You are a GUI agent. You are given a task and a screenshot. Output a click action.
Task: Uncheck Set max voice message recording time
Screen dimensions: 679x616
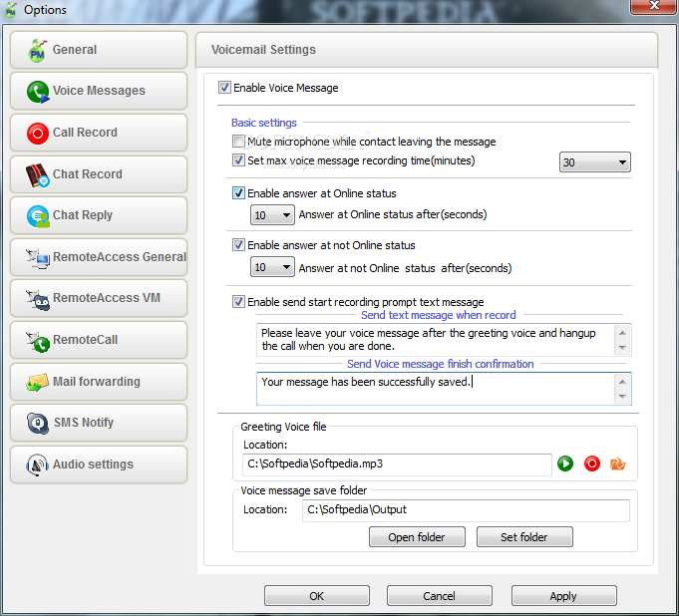click(238, 160)
